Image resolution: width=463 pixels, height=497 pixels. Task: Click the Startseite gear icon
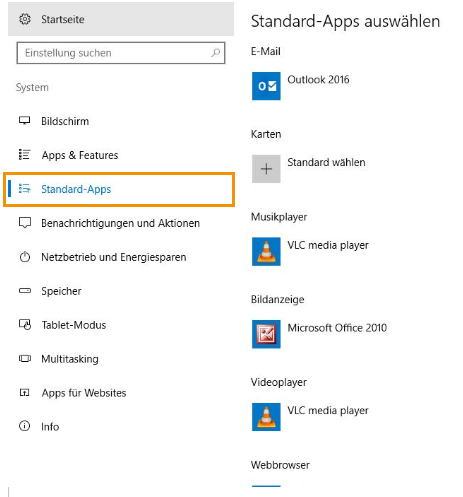click(x=25, y=19)
